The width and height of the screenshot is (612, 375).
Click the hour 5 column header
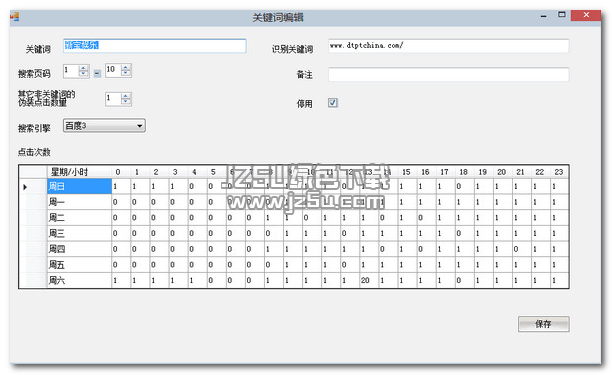click(217, 172)
